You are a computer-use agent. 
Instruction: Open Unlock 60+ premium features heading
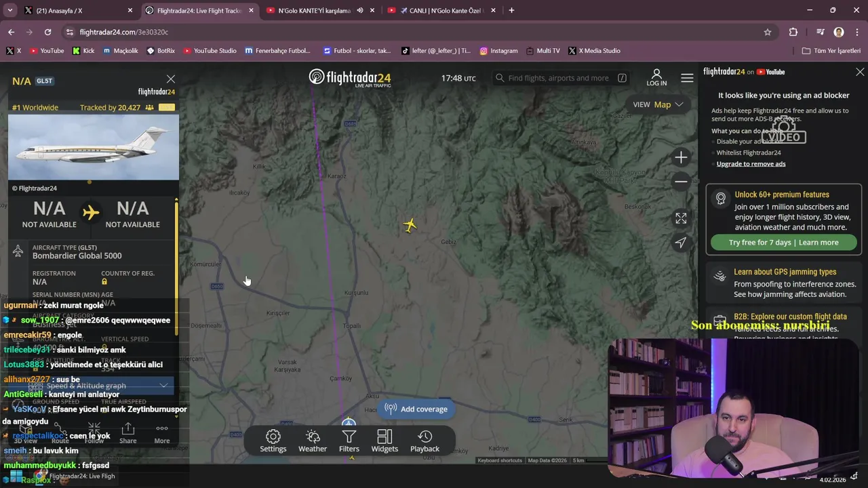point(782,195)
